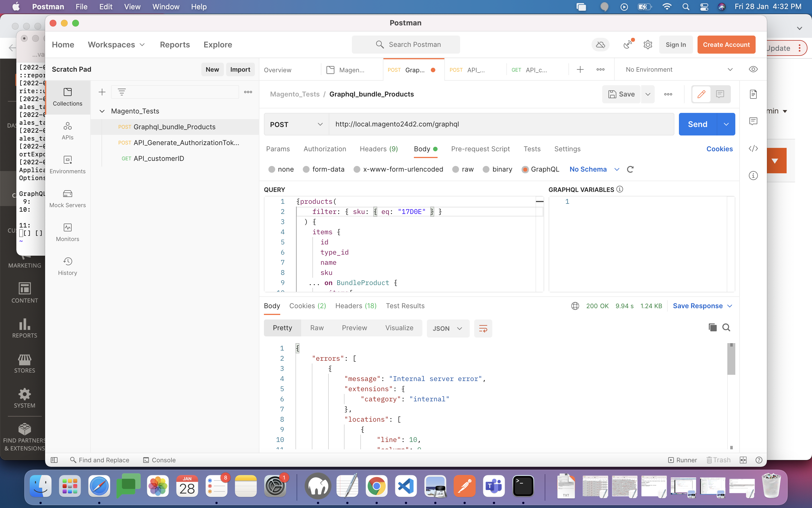The height and width of the screenshot is (508, 812).
Task: Open the collections list more options
Action: (248, 92)
